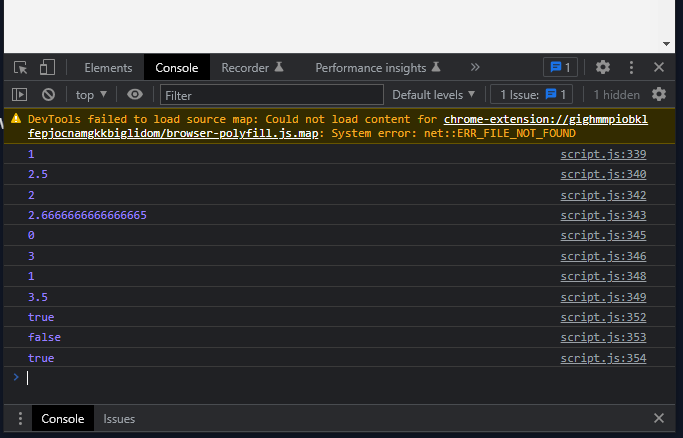Open the Performance insights tab

(x=378, y=68)
